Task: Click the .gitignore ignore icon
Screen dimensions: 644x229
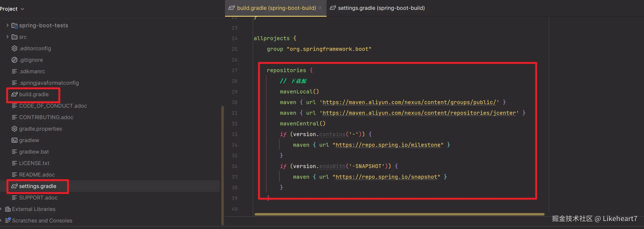Action: 14,60
